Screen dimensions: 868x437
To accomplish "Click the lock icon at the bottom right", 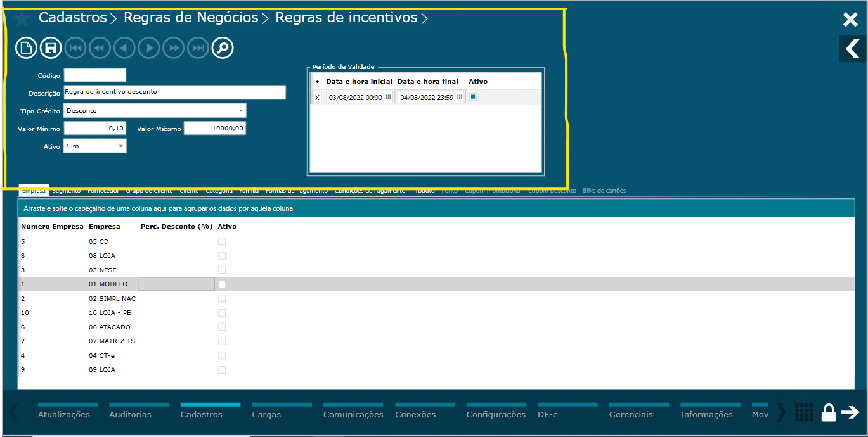I will click(x=828, y=412).
